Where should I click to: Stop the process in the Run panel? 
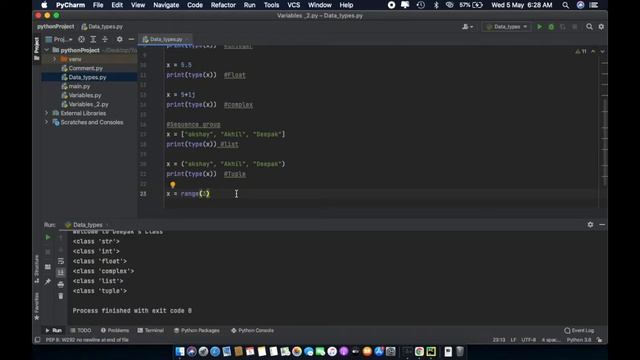(48, 252)
